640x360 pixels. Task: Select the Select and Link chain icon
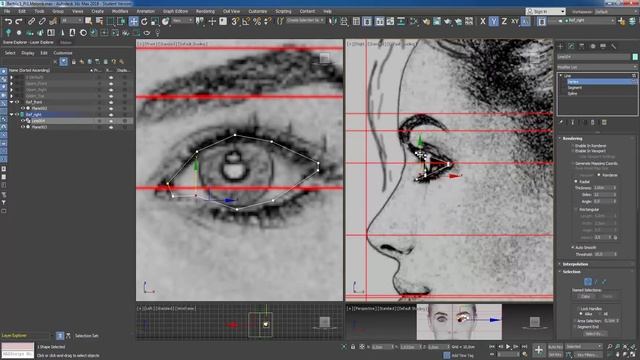click(x=31, y=21)
